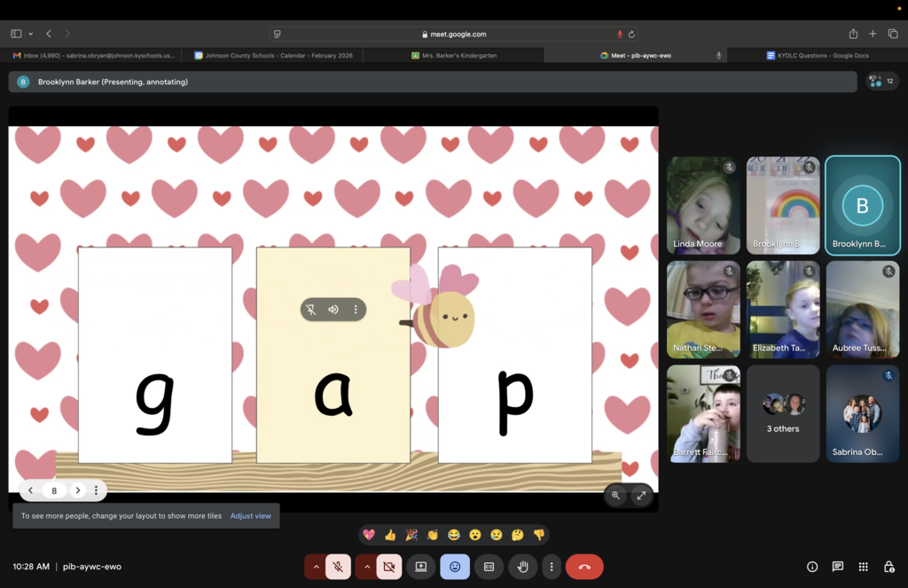Open the Activities grid icon

pyautogui.click(x=863, y=567)
